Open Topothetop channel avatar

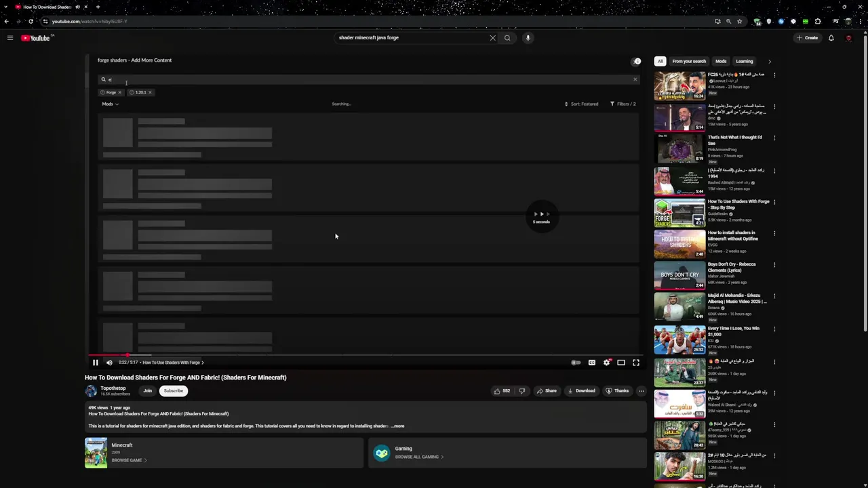[x=91, y=391]
